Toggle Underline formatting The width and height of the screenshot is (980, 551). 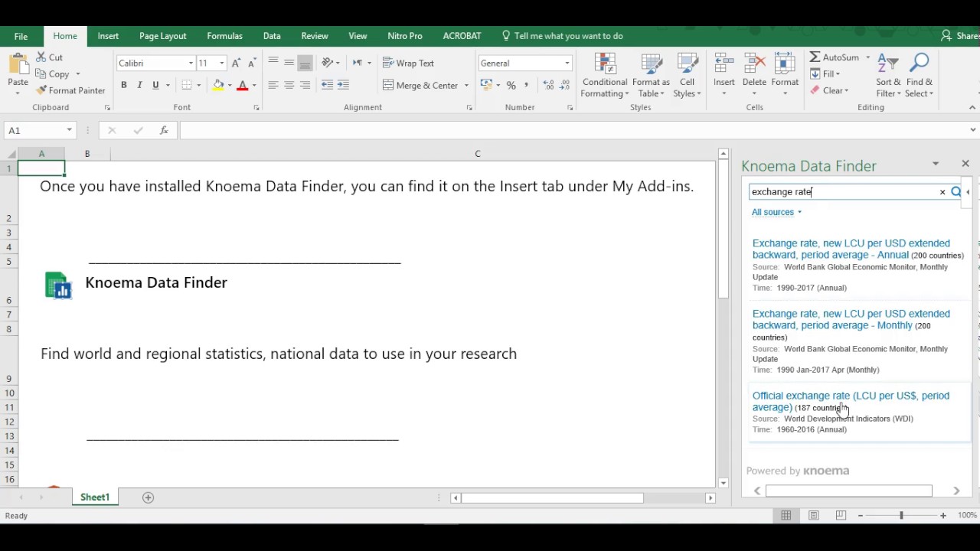point(155,85)
